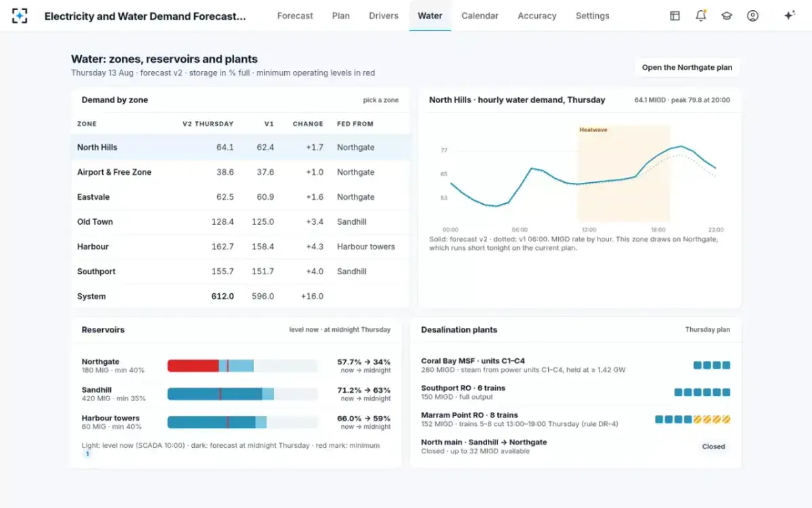
Task: Click the Coral Bay MSF plant name
Action: [473, 361]
